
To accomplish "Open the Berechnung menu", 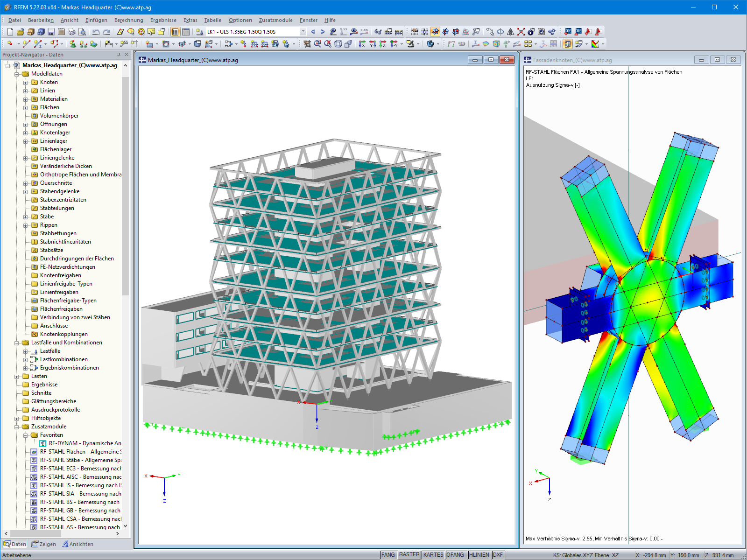I will coord(128,20).
